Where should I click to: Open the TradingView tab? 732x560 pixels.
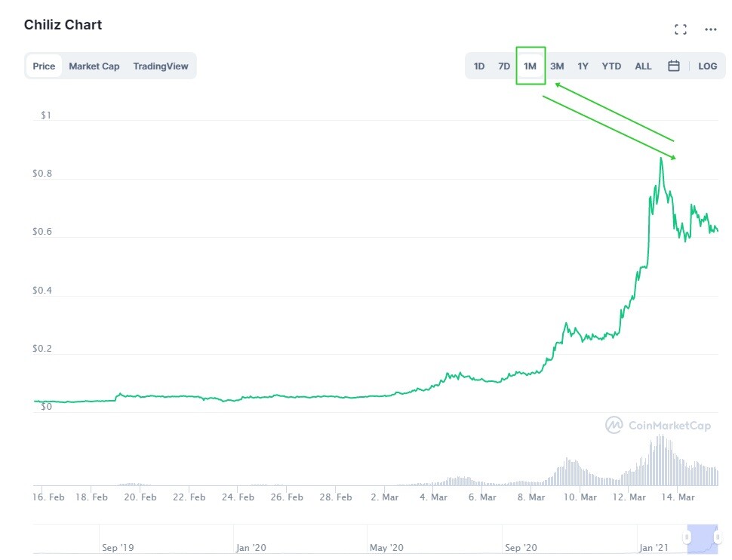coord(161,66)
